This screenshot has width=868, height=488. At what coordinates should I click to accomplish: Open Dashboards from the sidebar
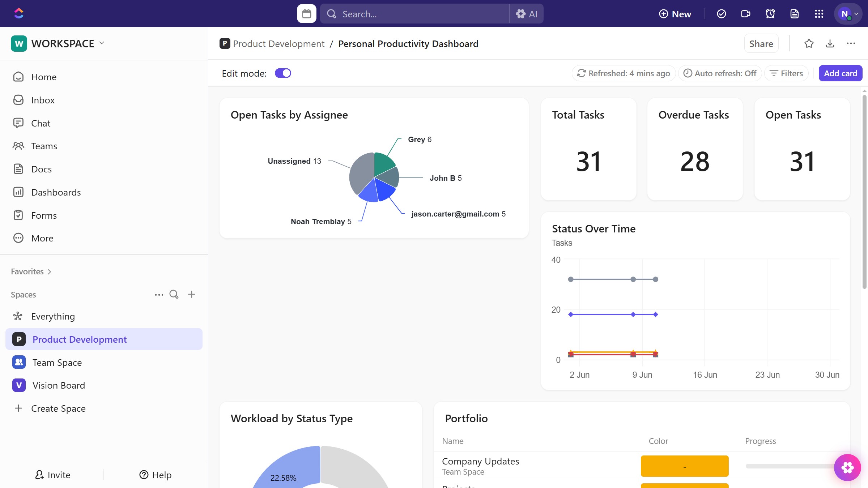(56, 192)
